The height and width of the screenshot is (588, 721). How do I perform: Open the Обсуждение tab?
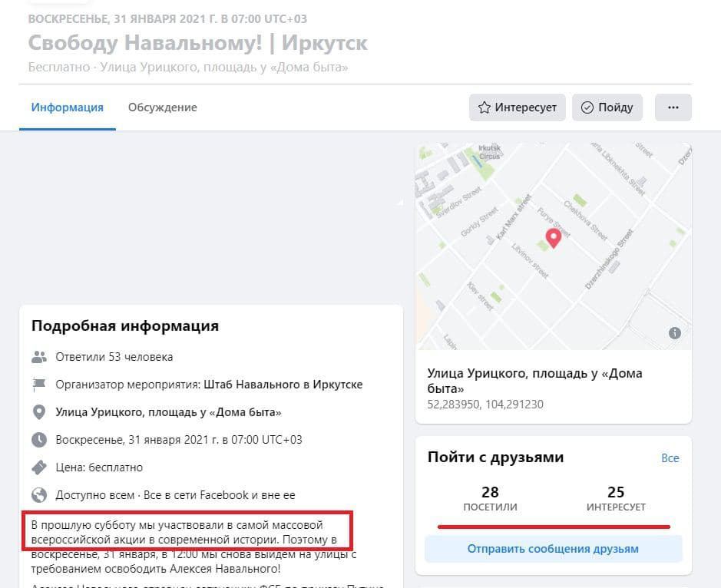(162, 107)
